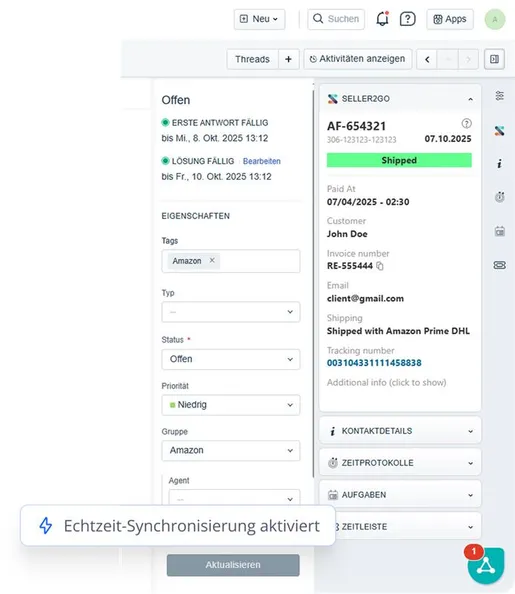The width and height of the screenshot is (515, 594).
Task: Remove the Amazon tag
Action: (212, 260)
